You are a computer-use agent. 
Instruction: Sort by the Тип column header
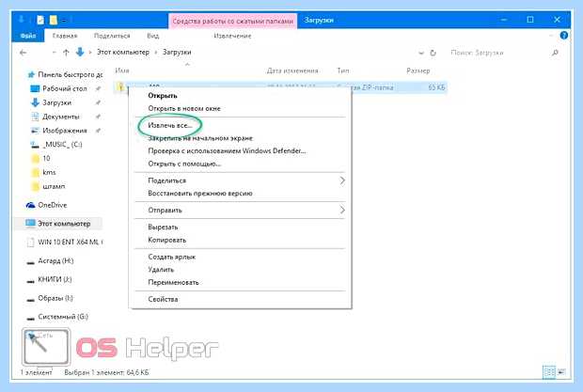click(343, 71)
